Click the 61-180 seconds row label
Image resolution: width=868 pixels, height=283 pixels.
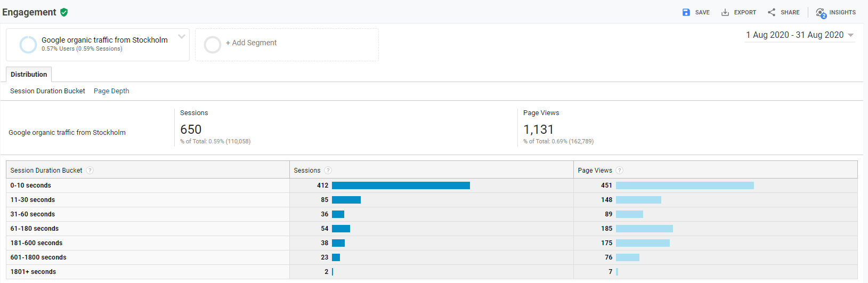(35, 229)
